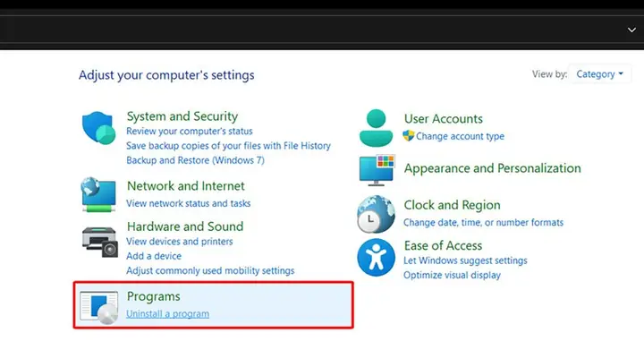The height and width of the screenshot is (350, 644).
Task: Click the Appearance and Personalization monitor icon
Action: (x=377, y=170)
